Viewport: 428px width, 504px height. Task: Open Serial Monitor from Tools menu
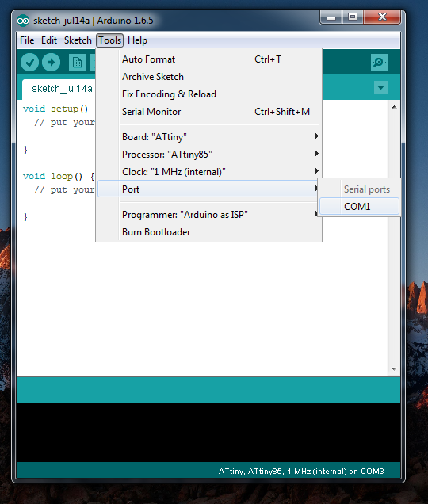210,111
